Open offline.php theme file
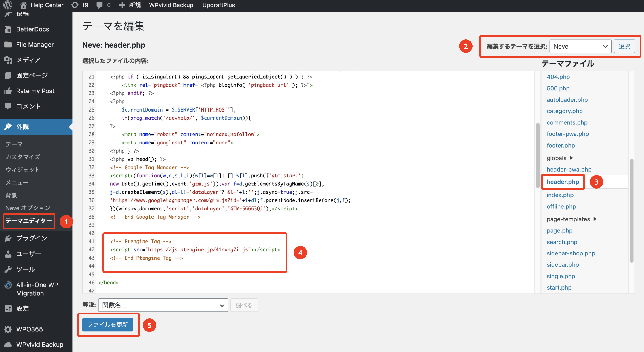The width and height of the screenshot is (644, 352). click(x=561, y=206)
